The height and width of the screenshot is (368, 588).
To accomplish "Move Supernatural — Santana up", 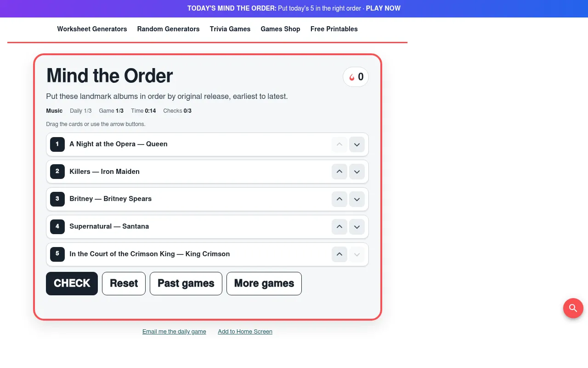I will pyautogui.click(x=339, y=227).
